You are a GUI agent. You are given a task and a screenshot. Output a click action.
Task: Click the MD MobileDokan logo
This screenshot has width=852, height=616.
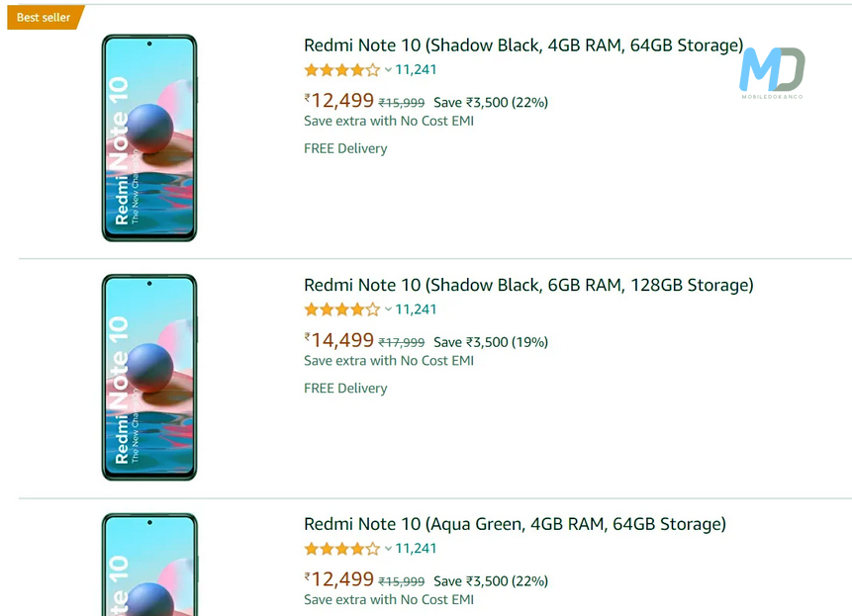772,71
